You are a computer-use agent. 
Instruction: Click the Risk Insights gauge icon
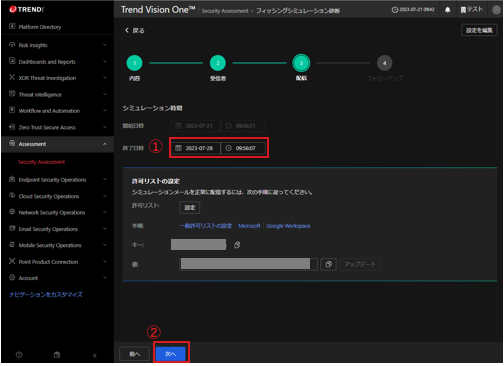coord(12,45)
